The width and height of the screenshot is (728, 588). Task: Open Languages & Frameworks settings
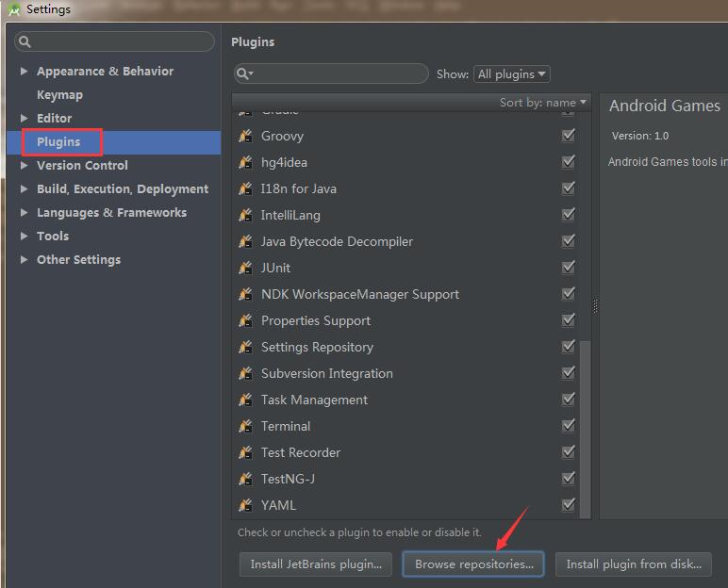click(112, 213)
